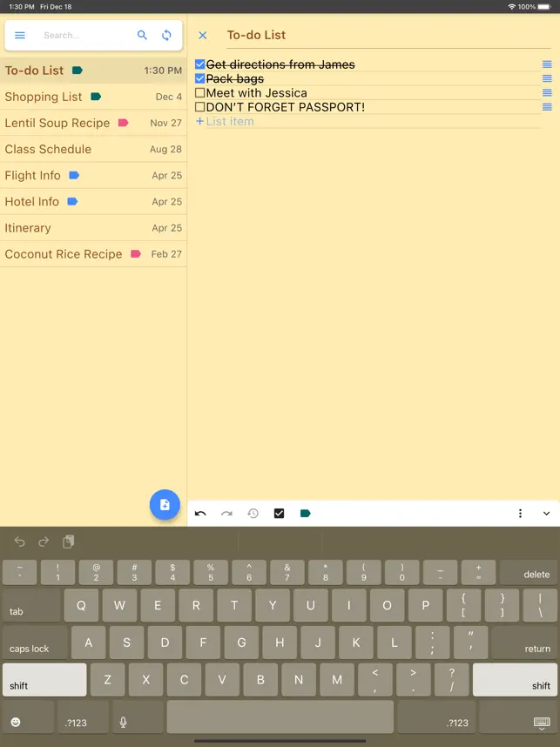Open the Class Schedule note
The width and height of the screenshot is (560, 747).
pos(93,149)
